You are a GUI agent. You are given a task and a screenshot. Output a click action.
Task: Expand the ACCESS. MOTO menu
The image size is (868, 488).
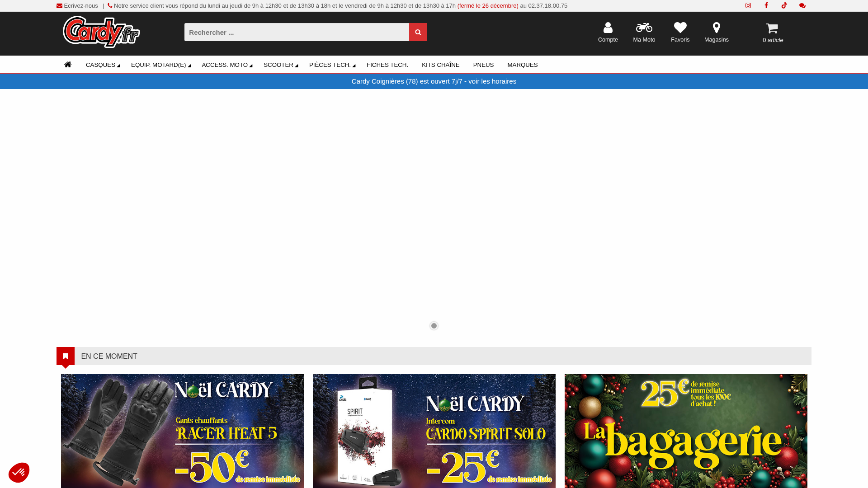coord(227,65)
